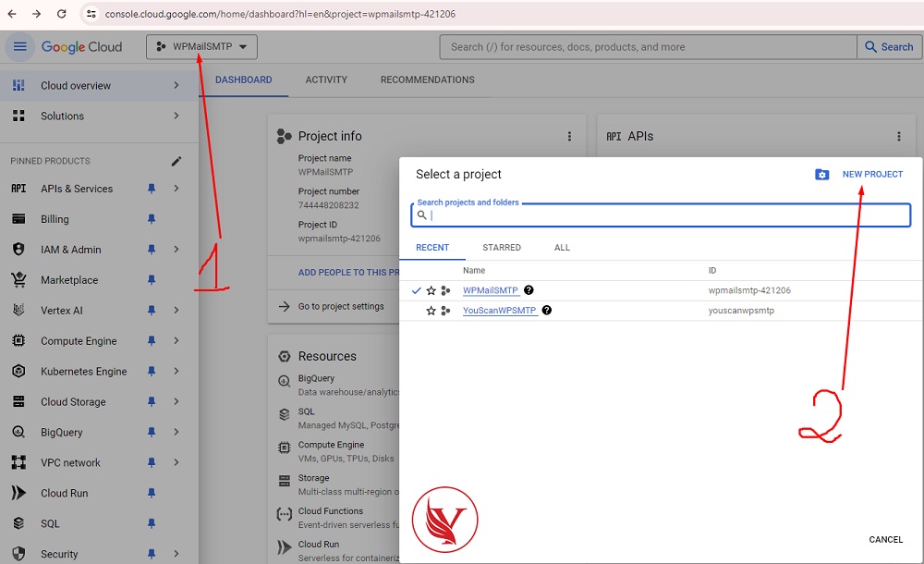Star the YouScanWPSMTP project
This screenshot has height=564, width=924.
(x=431, y=311)
